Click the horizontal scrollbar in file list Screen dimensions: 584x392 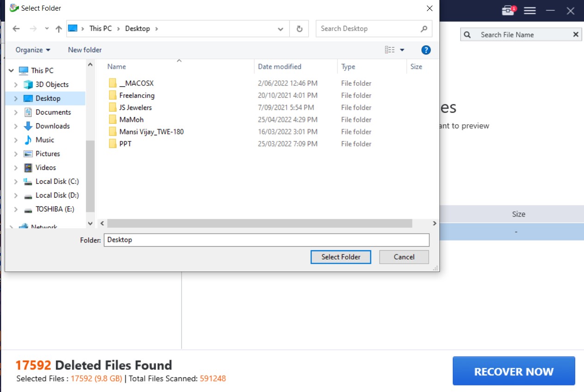tap(259, 223)
